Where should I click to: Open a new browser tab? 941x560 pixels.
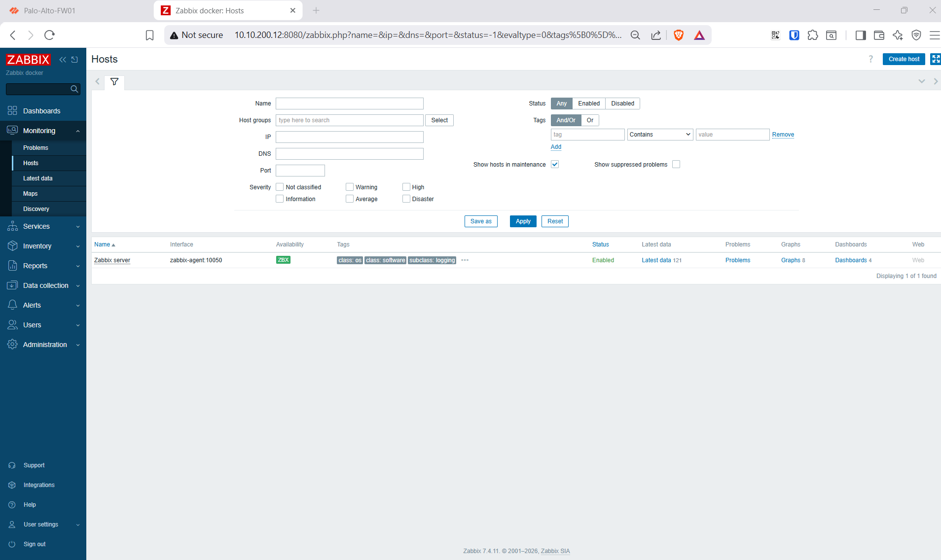pyautogui.click(x=316, y=10)
